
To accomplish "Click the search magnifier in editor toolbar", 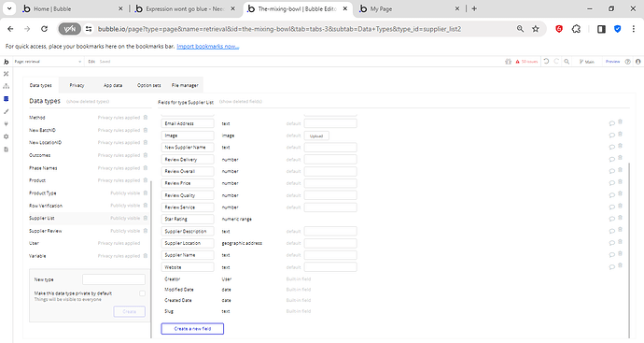I will tap(567, 62).
